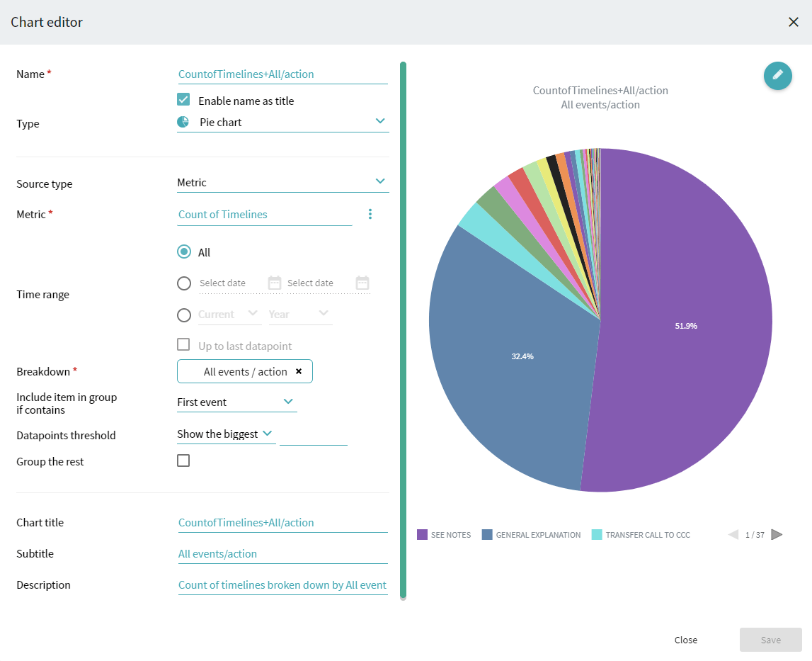The width and height of the screenshot is (812, 661).
Task: Open the Pie chart type dropdown
Action: click(x=282, y=123)
